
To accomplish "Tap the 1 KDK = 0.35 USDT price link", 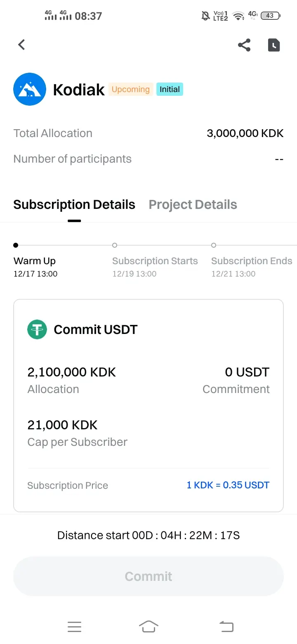I will point(228,485).
